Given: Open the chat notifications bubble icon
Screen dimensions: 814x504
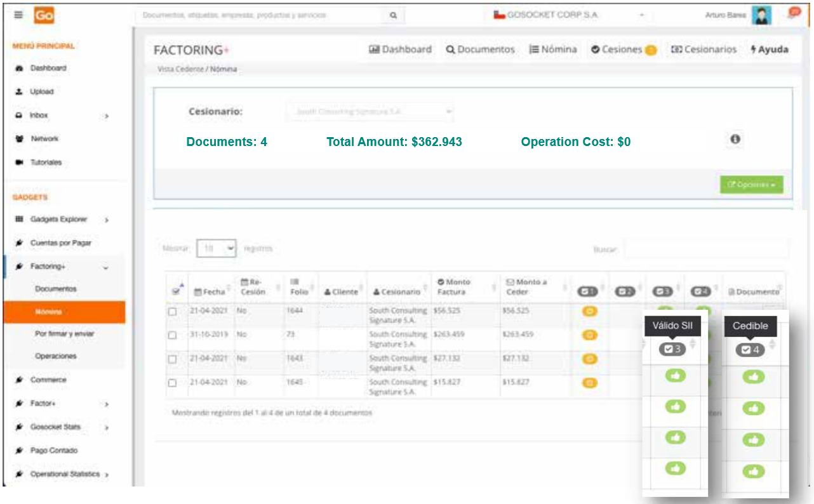Looking at the screenshot, I should 794,13.
